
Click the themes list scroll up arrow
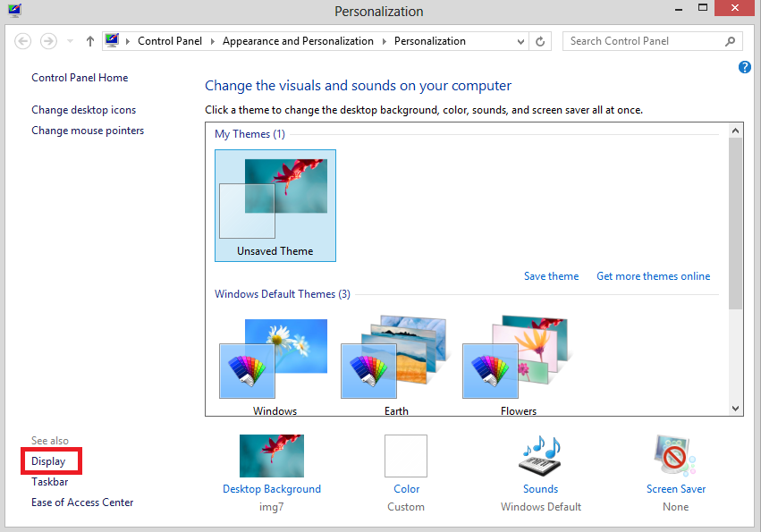tap(735, 131)
